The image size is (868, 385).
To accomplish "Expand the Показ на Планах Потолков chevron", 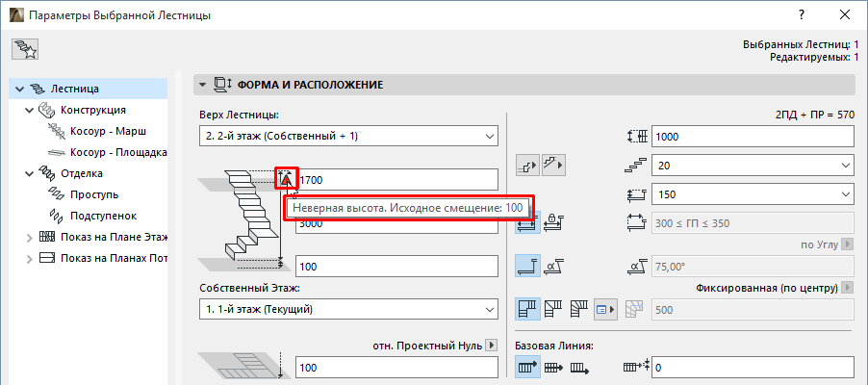I will pos(30,259).
